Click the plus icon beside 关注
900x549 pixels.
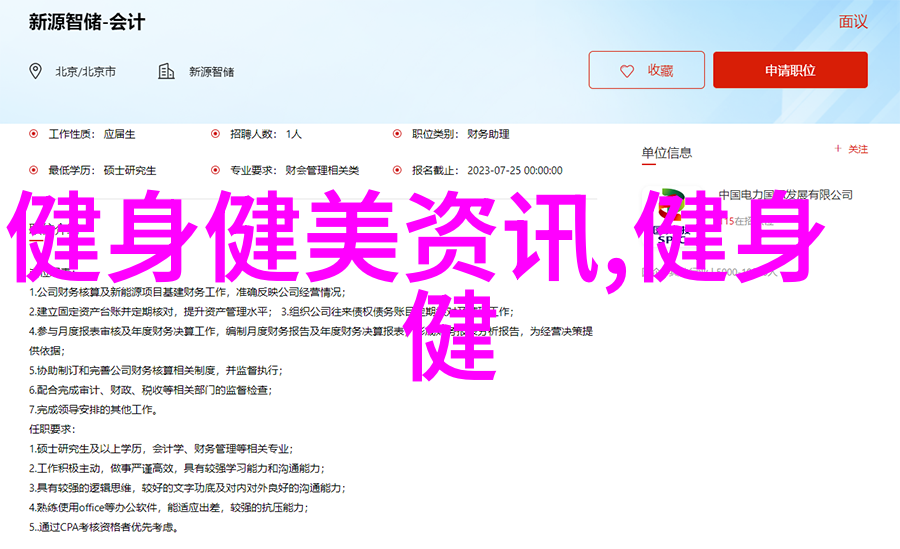coord(838,149)
